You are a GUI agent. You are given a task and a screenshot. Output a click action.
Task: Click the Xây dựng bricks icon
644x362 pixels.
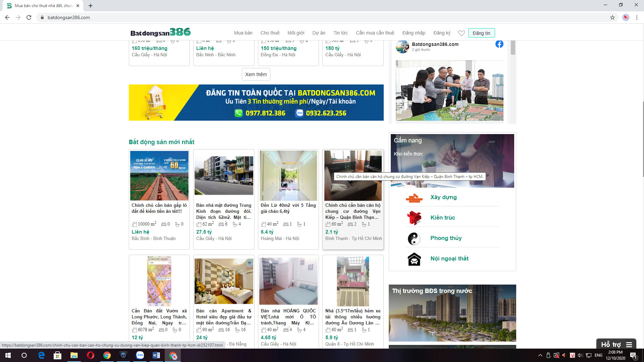(414, 198)
